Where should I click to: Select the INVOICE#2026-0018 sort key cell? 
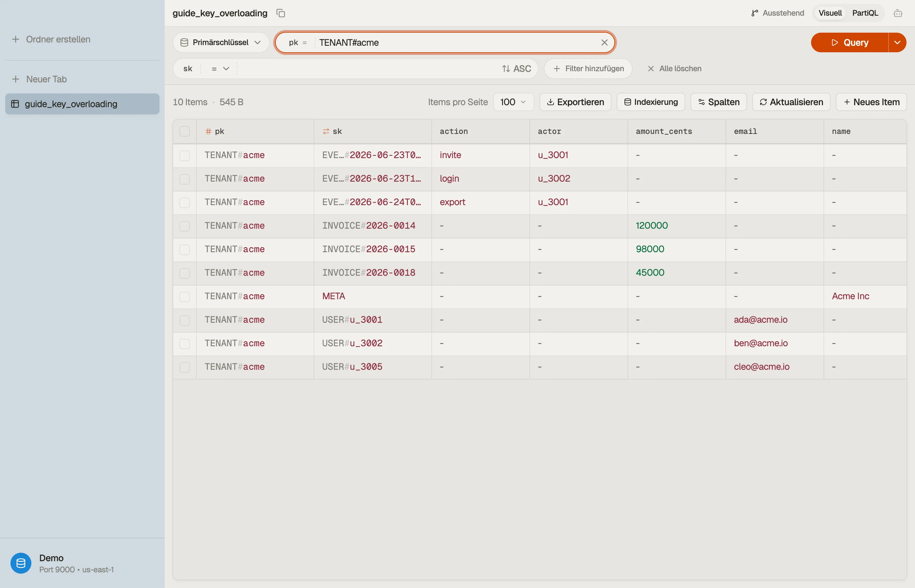(373, 273)
